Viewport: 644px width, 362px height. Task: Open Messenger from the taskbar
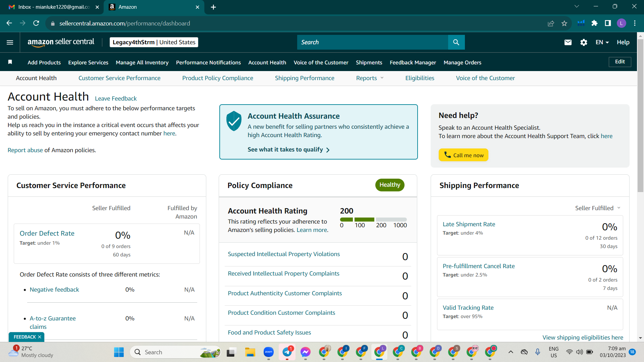click(305, 352)
